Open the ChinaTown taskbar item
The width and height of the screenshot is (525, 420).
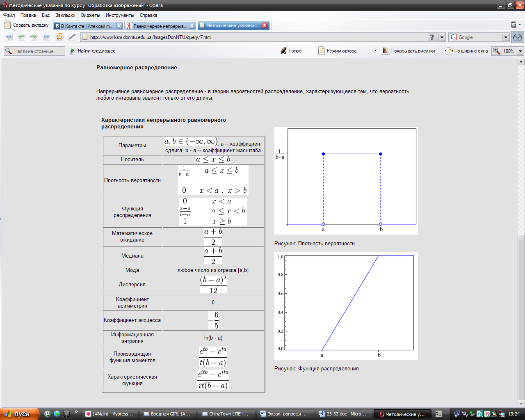click(x=226, y=414)
